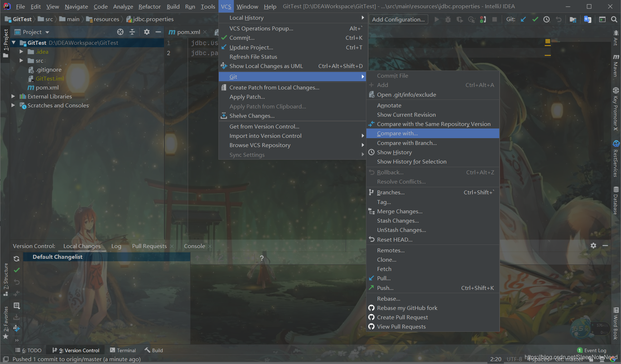Click locate-in-project target icon in Project panel
The width and height of the screenshot is (621, 364).
120,32
